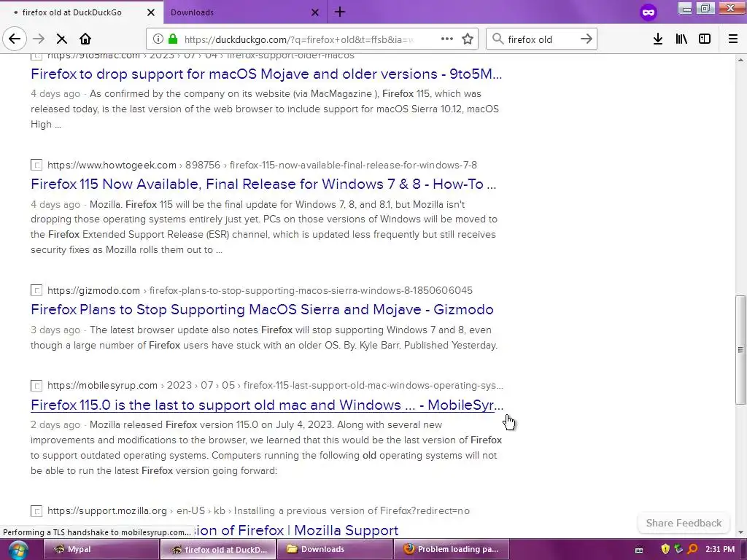Open the Downloads folder taskbar item
747x560 pixels.
click(x=335, y=550)
